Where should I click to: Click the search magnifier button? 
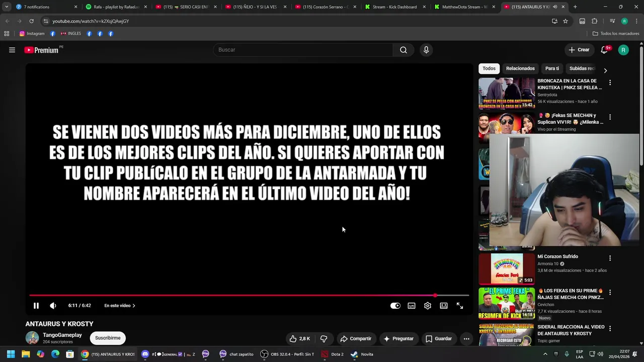pos(404,50)
